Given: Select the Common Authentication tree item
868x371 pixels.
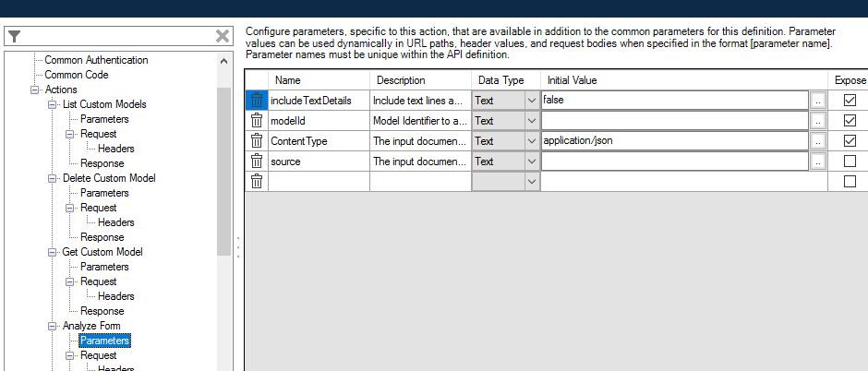Looking at the screenshot, I should pyautogui.click(x=96, y=60).
